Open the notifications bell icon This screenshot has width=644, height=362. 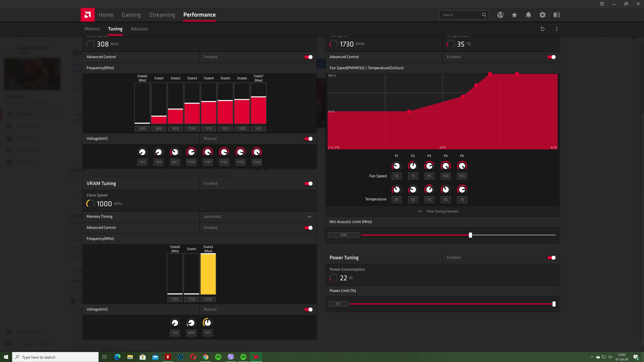click(x=528, y=15)
